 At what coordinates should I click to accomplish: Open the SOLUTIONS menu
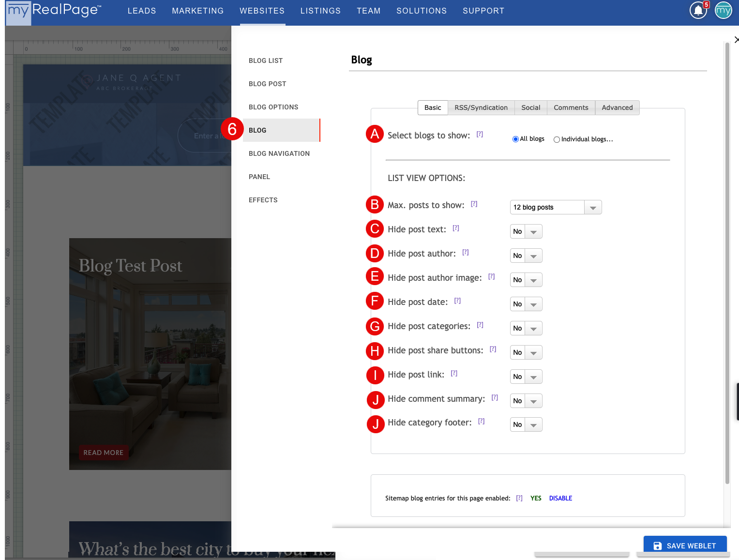(422, 11)
